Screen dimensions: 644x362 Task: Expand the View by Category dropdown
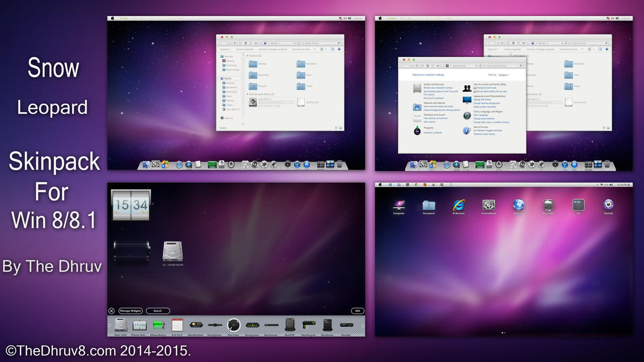(x=504, y=75)
